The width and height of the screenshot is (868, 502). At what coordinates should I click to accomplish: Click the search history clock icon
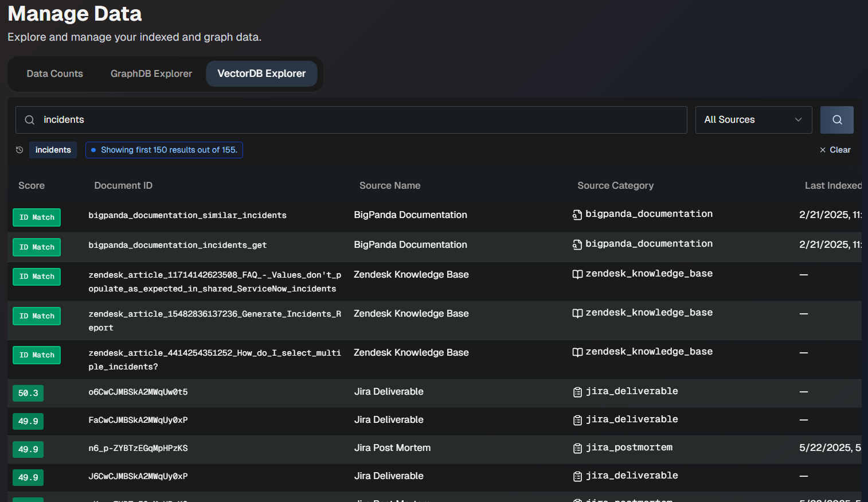(x=19, y=150)
